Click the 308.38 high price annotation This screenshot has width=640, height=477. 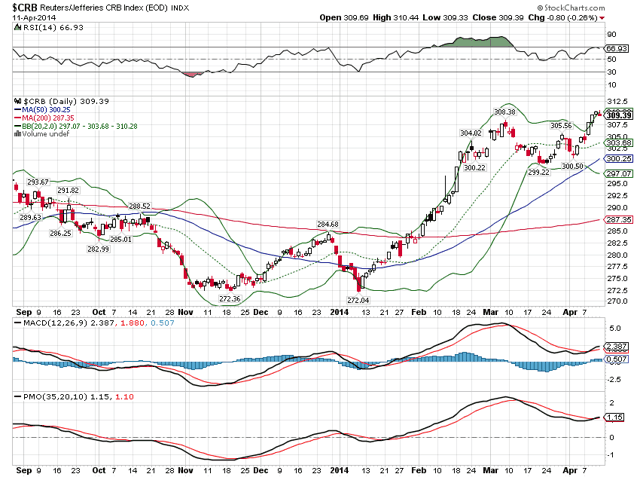pos(504,112)
